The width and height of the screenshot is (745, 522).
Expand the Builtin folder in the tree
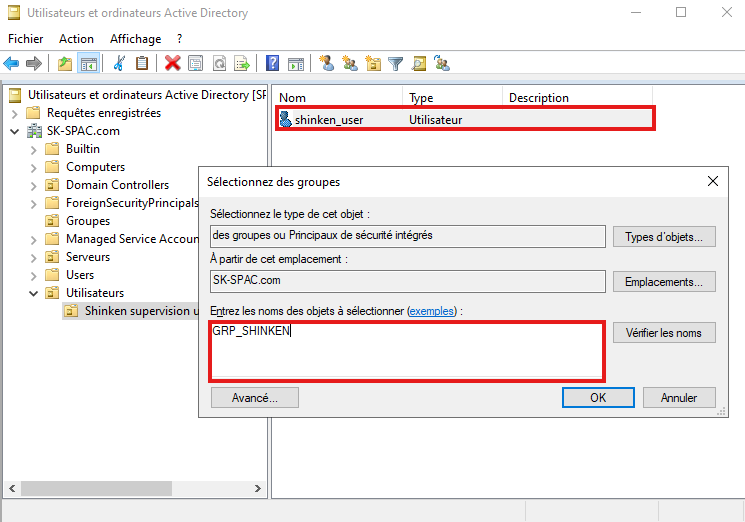(33, 149)
